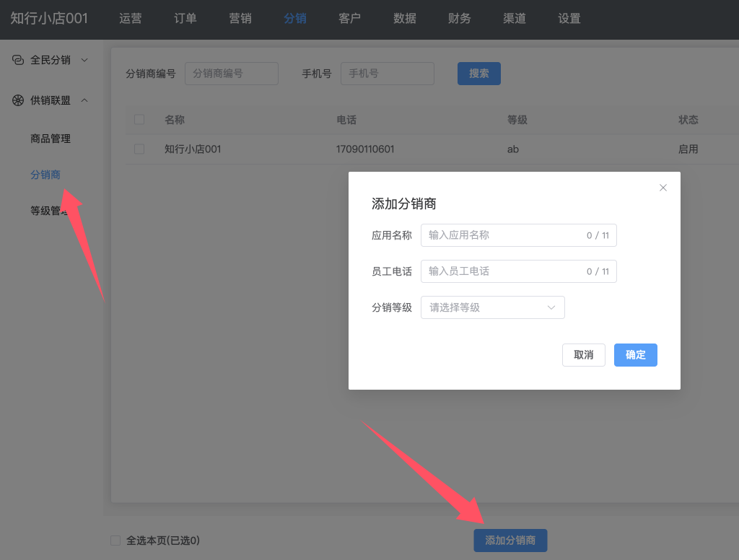Viewport: 739px width, 560px height.
Task: Check the 全选本页 checkbox
Action: tap(115, 541)
